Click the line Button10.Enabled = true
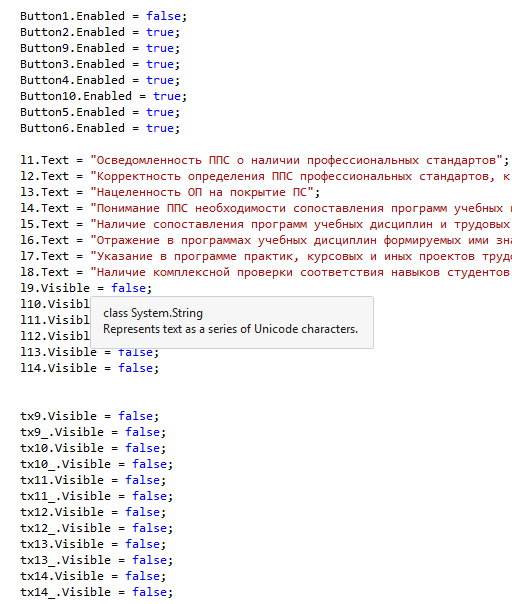The width and height of the screenshot is (512, 604). 104,96
